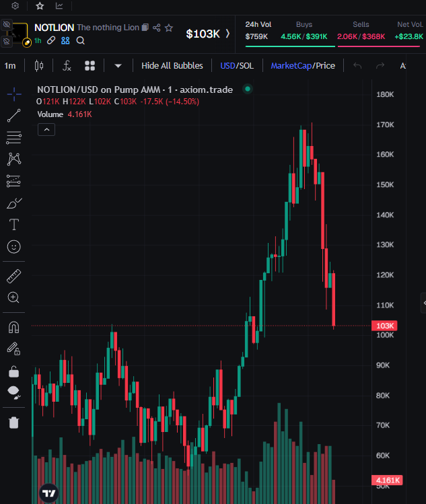The image size is (426, 504).
Task: Select the brush drawing tool
Action: tap(14, 203)
